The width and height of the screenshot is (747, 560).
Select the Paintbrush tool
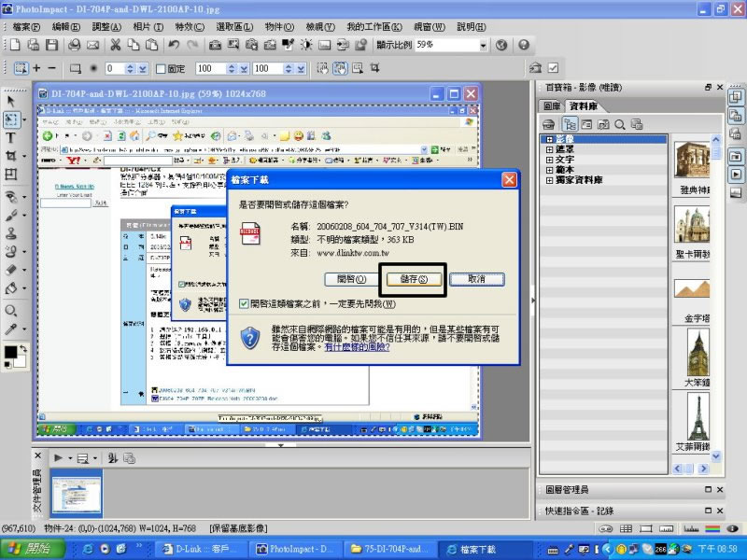point(10,216)
